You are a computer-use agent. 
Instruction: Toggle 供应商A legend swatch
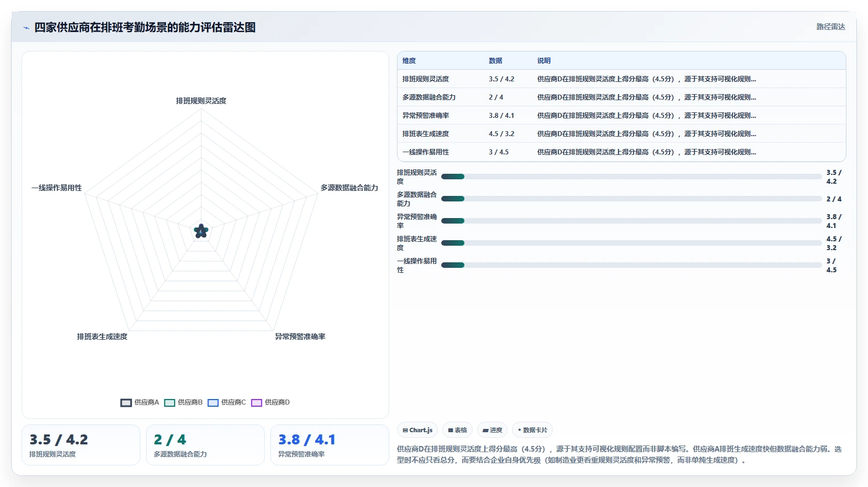click(x=126, y=403)
